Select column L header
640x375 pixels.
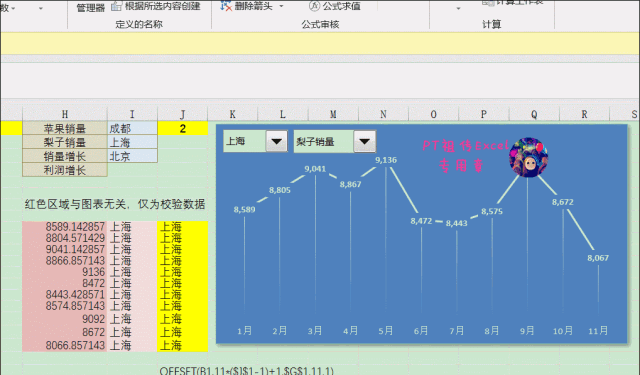tap(283, 114)
